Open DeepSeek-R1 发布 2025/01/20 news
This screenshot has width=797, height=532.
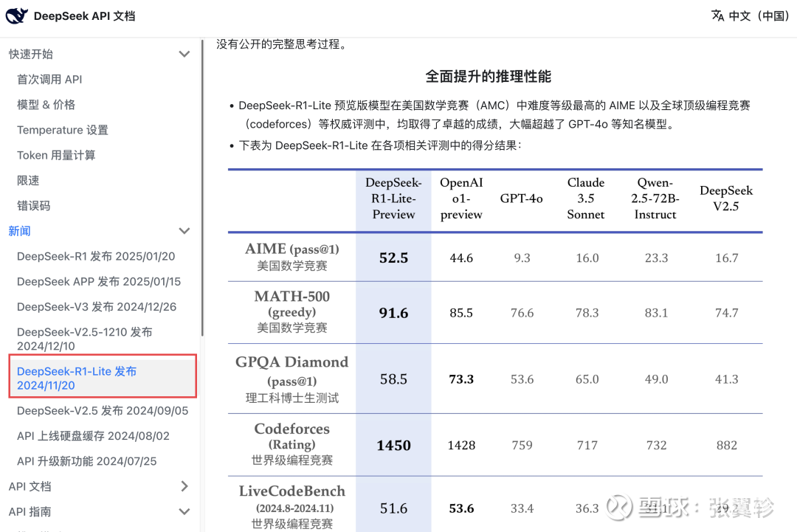tap(96, 256)
